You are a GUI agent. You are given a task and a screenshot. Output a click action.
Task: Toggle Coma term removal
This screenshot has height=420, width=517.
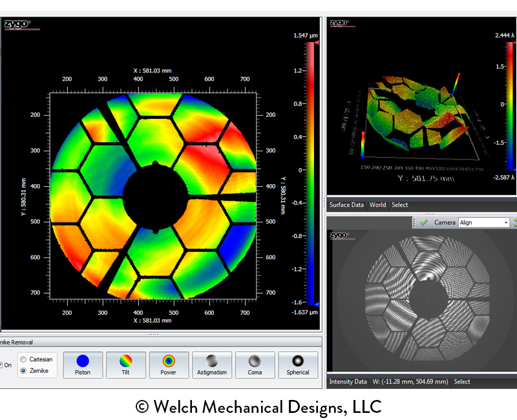[x=255, y=364]
